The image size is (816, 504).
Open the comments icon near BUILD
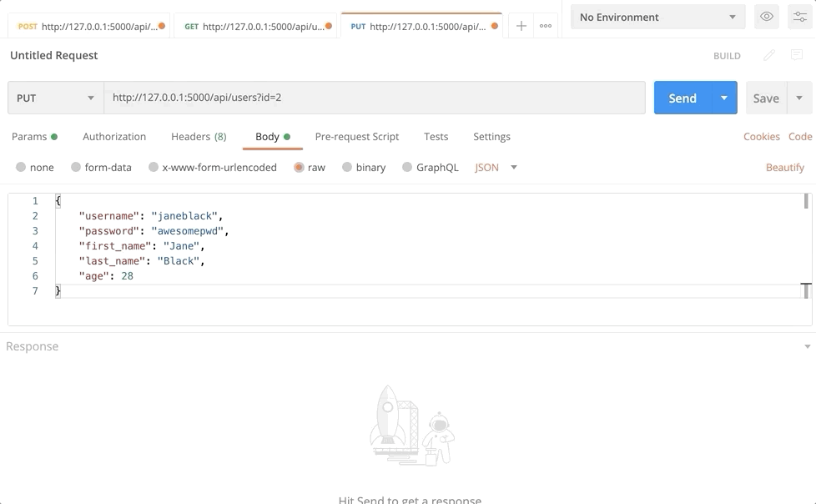click(x=797, y=55)
